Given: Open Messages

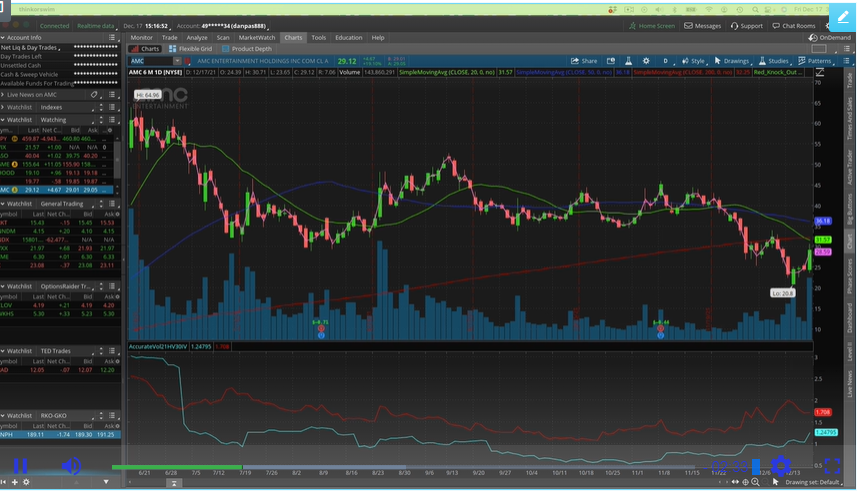Looking at the screenshot, I should point(703,26).
